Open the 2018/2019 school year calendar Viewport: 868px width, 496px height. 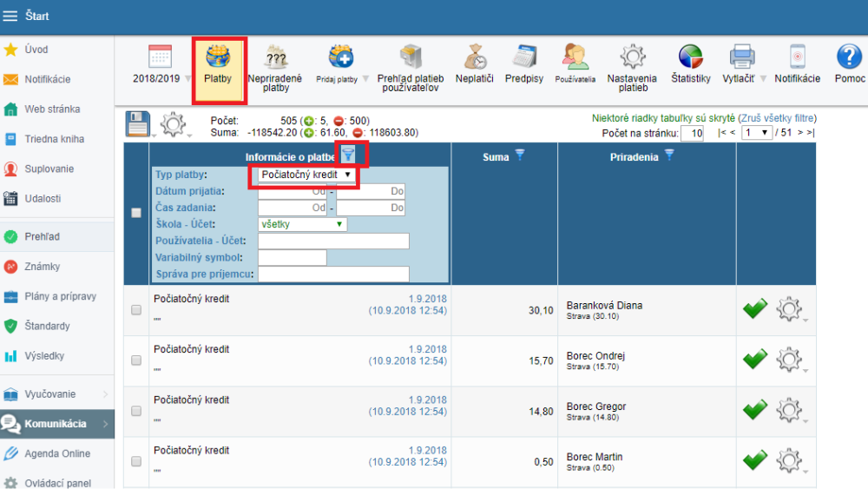pos(160,56)
